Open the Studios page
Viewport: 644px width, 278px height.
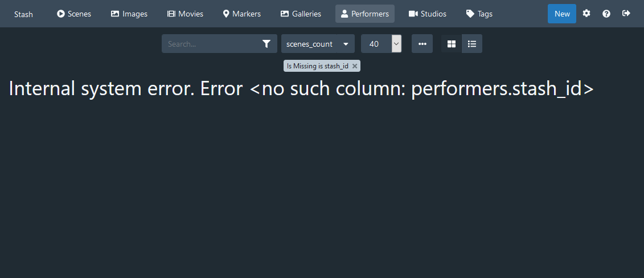pos(427,14)
